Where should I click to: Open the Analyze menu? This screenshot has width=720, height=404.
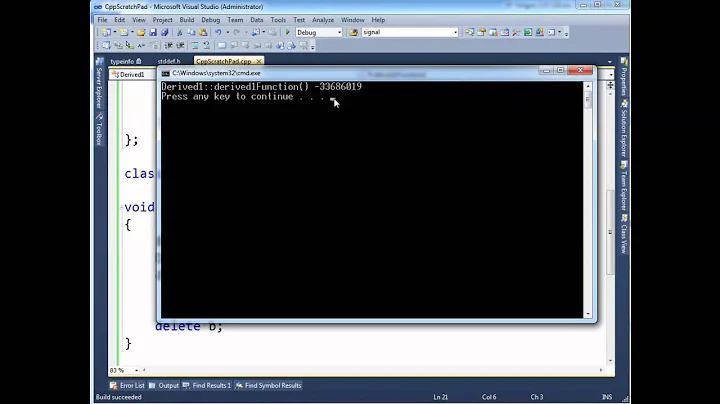(323, 19)
